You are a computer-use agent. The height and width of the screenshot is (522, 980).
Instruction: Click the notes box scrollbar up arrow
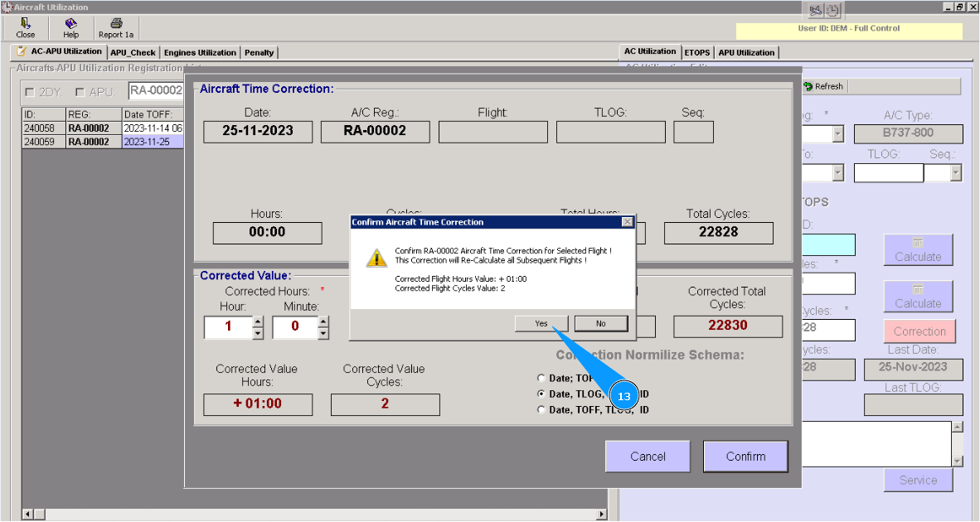coord(957,427)
